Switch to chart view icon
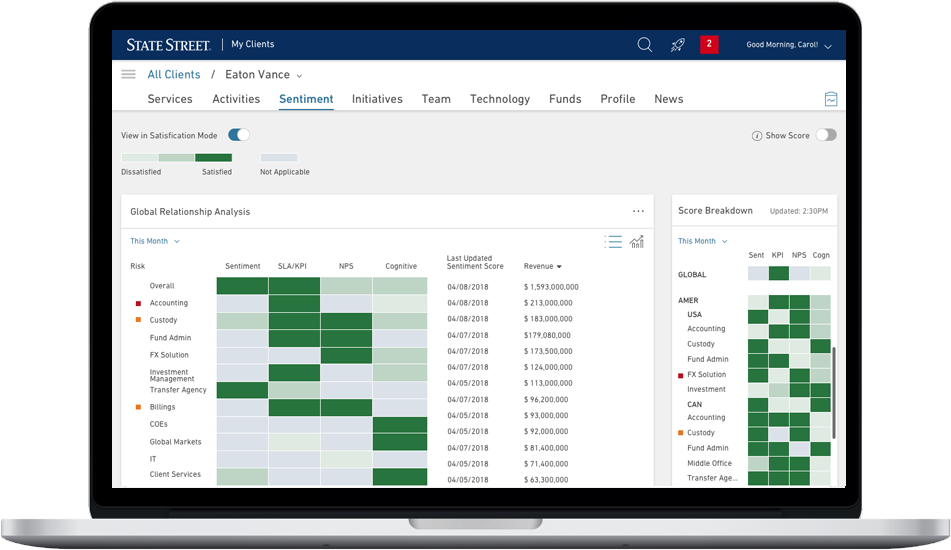The image size is (951, 550). pyautogui.click(x=636, y=241)
